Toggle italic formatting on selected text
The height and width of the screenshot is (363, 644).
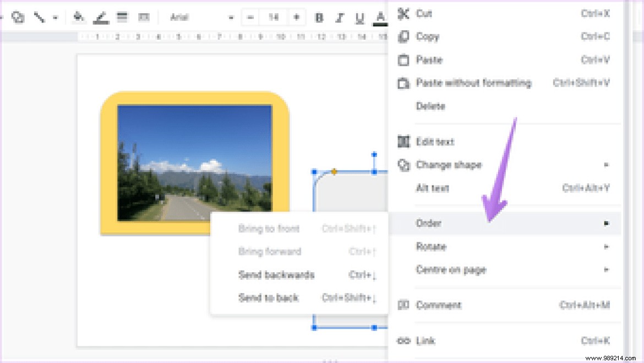tap(339, 17)
